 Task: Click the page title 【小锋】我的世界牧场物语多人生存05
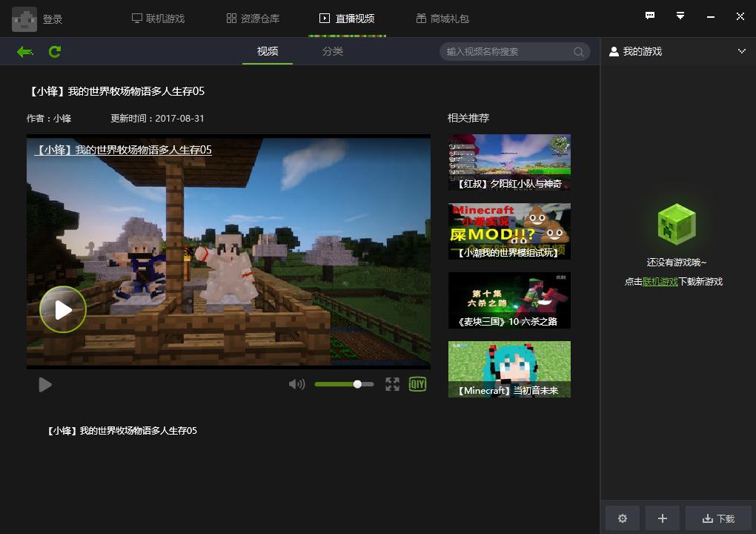pyautogui.click(x=116, y=91)
